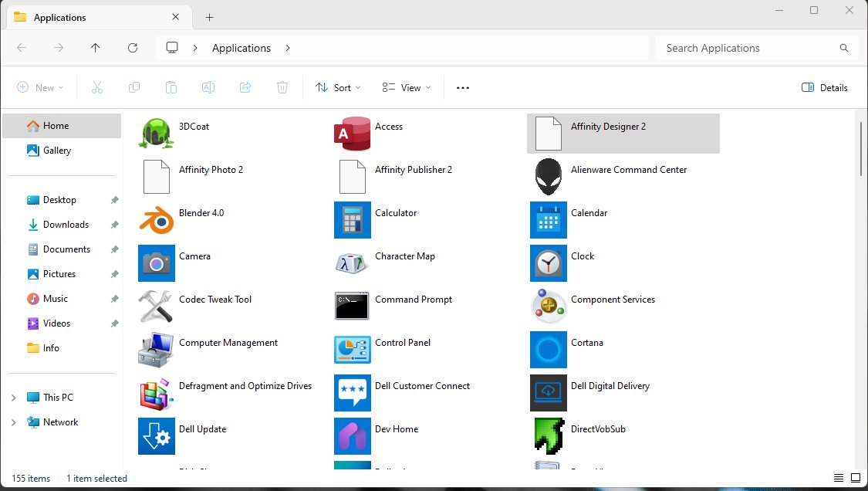Open the Calculator app icon
This screenshot has height=491, width=868.
352,219
